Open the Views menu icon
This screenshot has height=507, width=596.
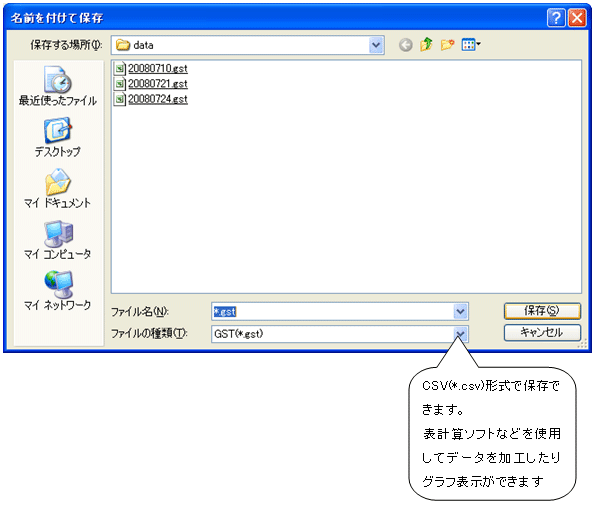click(x=471, y=45)
